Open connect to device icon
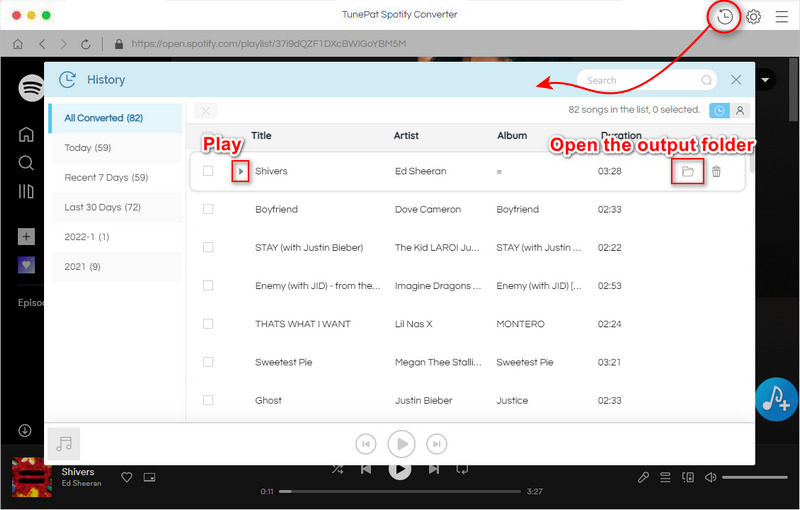 (688, 477)
